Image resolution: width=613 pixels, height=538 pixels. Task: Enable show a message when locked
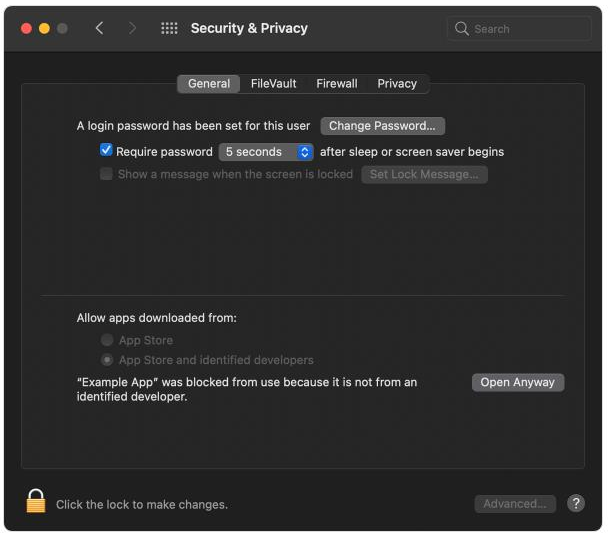tap(106, 174)
